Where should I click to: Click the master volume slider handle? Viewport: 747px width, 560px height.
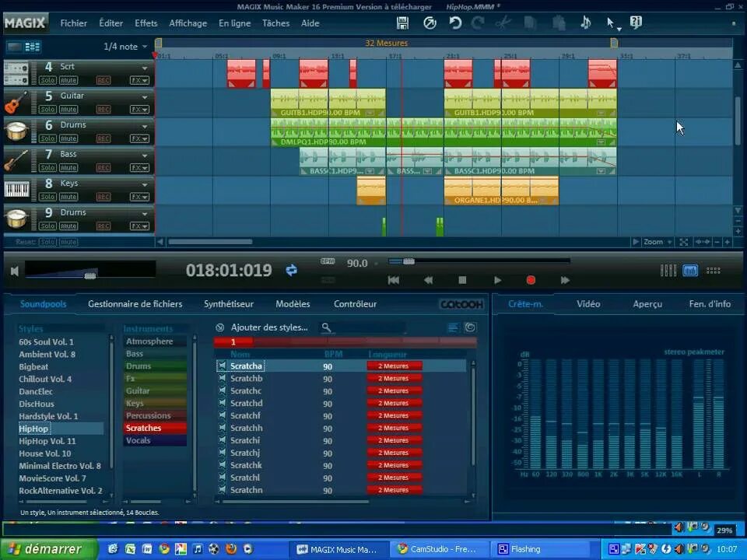point(90,275)
